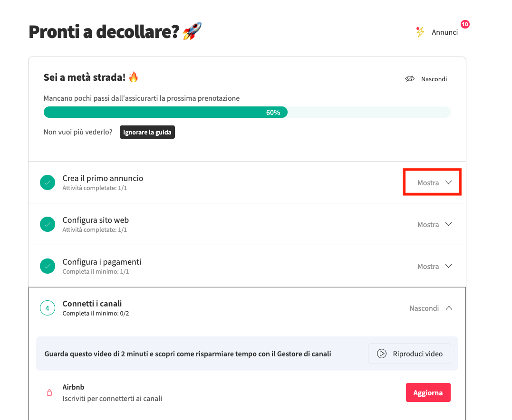Expand the Configura sito web section
The image size is (512, 420).
pos(434,224)
